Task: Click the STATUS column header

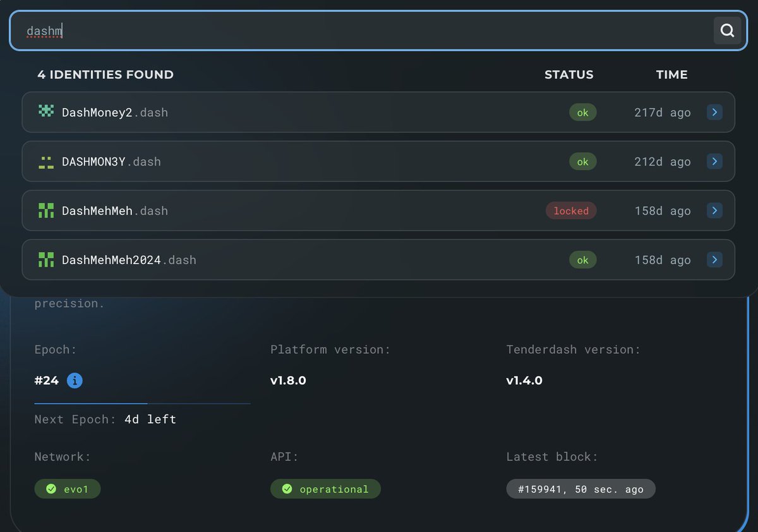Action: pyautogui.click(x=568, y=75)
